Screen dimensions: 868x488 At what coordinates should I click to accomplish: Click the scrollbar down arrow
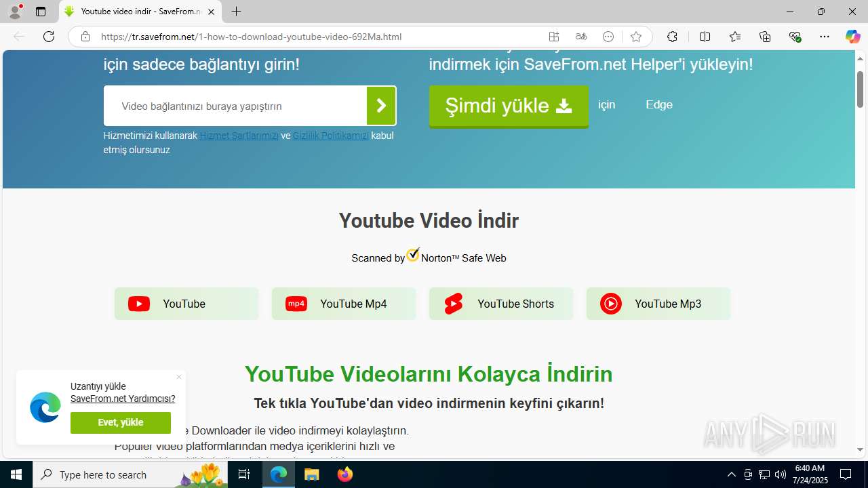860,450
